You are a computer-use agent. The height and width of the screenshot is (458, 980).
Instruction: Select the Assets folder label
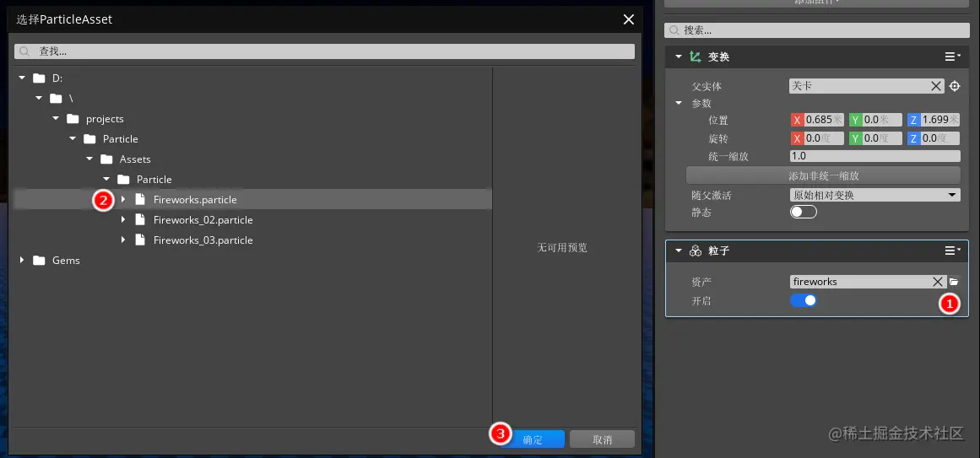click(135, 159)
